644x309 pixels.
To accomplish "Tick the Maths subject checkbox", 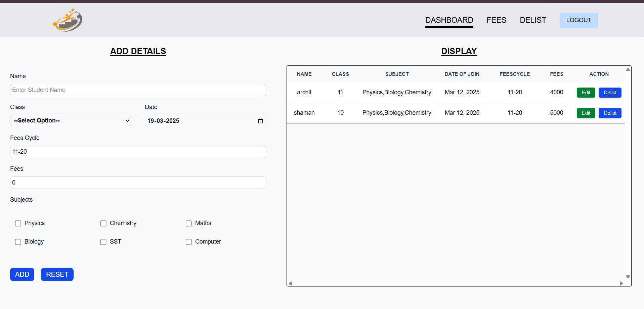I will point(189,223).
